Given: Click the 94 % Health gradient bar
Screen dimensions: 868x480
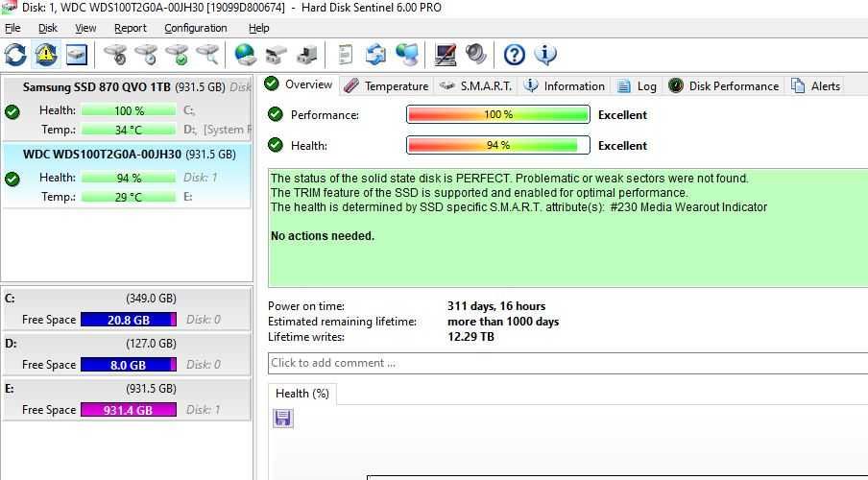Looking at the screenshot, I should [x=498, y=145].
